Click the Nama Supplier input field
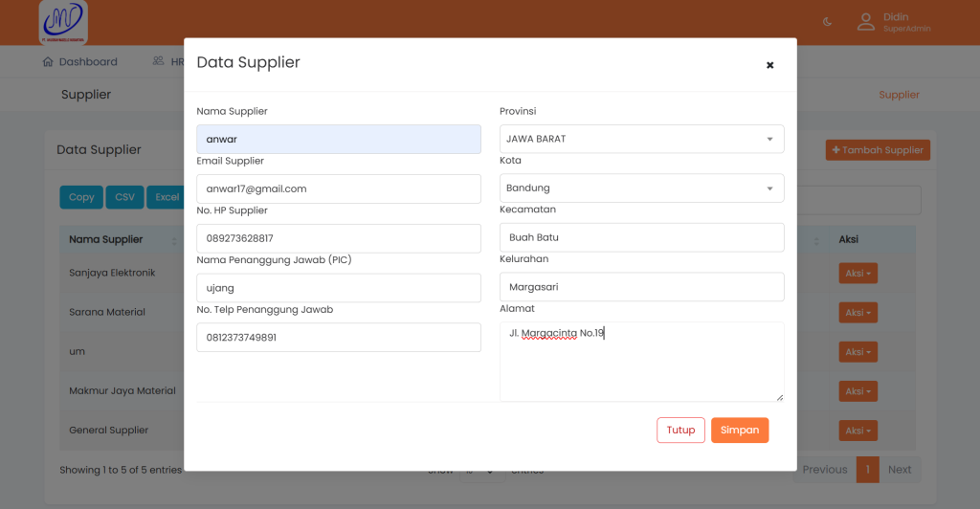 pyautogui.click(x=338, y=140)
